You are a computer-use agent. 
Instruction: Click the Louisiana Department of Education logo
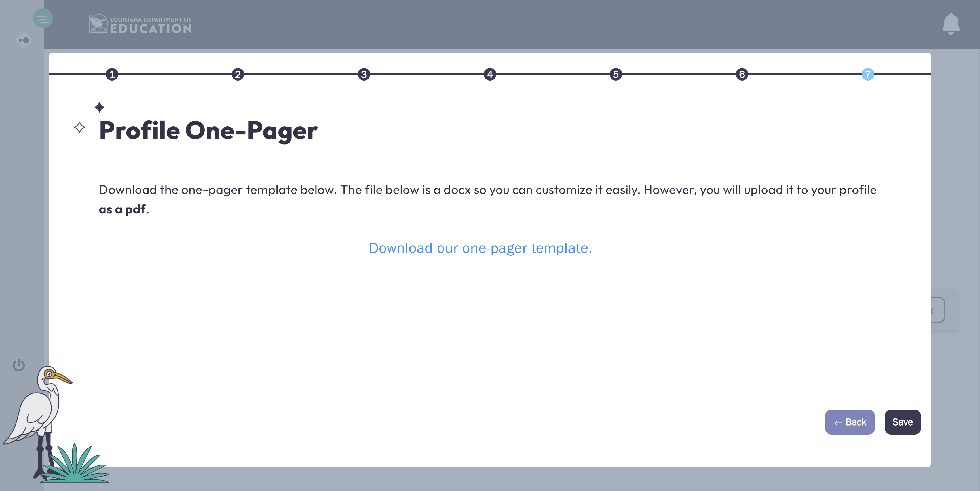[140, 24]
